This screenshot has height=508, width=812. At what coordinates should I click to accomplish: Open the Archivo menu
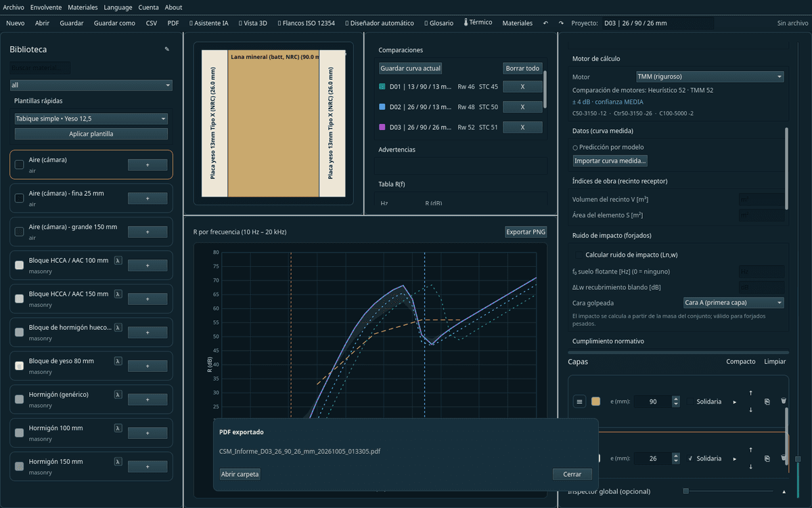[x=14, y=7]
